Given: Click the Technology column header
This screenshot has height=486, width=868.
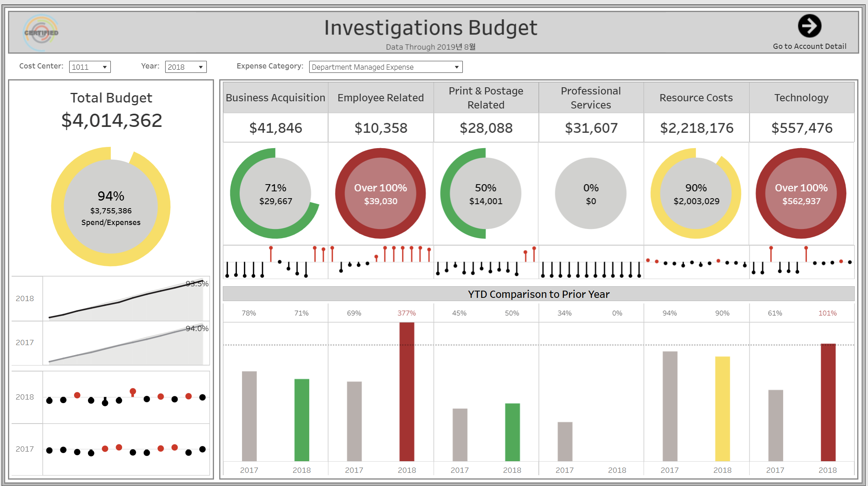Looking at the screenshot, I should click(x=801, y=98).
